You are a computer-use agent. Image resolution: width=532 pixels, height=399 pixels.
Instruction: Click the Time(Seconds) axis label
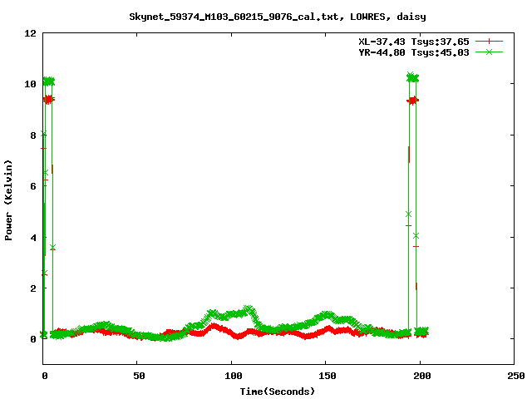pos(278,392)
